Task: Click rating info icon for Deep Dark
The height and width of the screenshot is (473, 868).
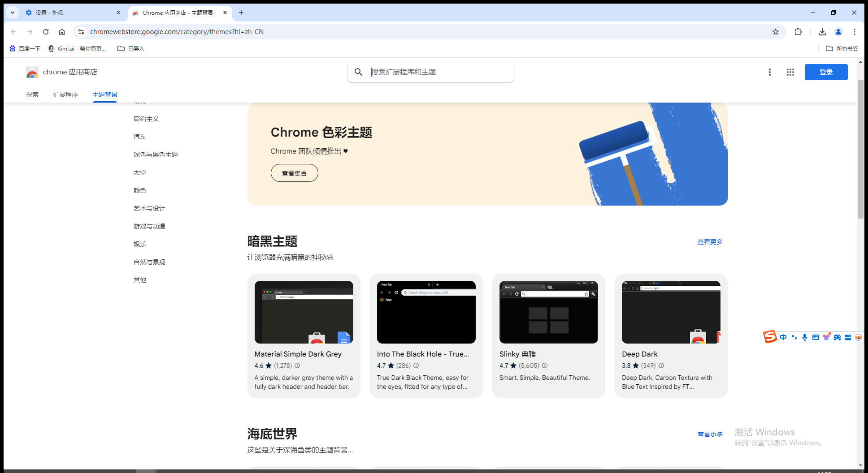Action: pyautogui.click(x=661, y=365)
